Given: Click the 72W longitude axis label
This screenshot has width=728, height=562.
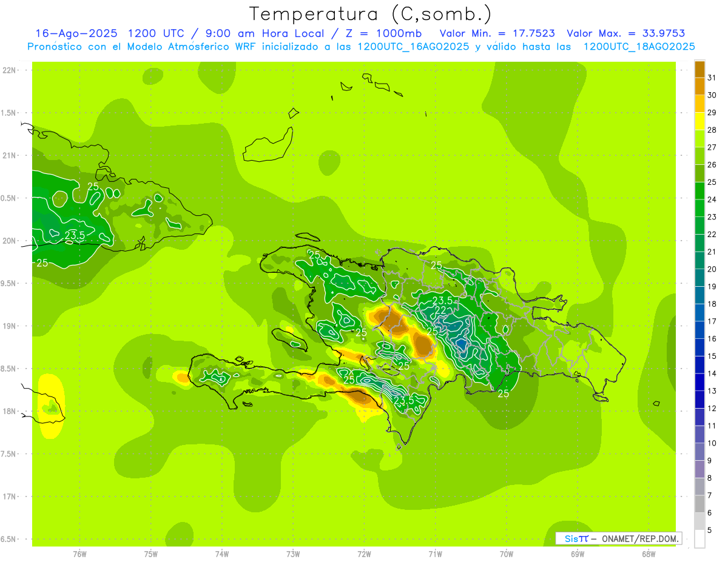Looking at the screenshot, I should 365,554.
